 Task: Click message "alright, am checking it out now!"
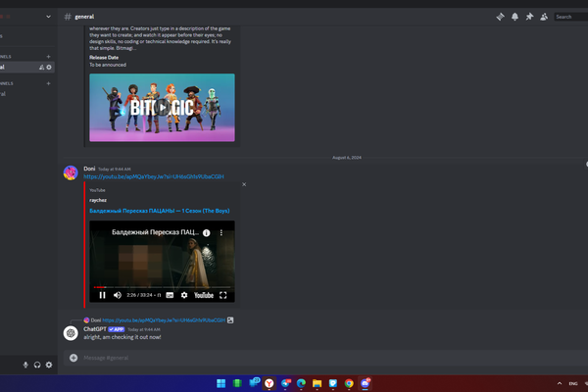point(122,337)
